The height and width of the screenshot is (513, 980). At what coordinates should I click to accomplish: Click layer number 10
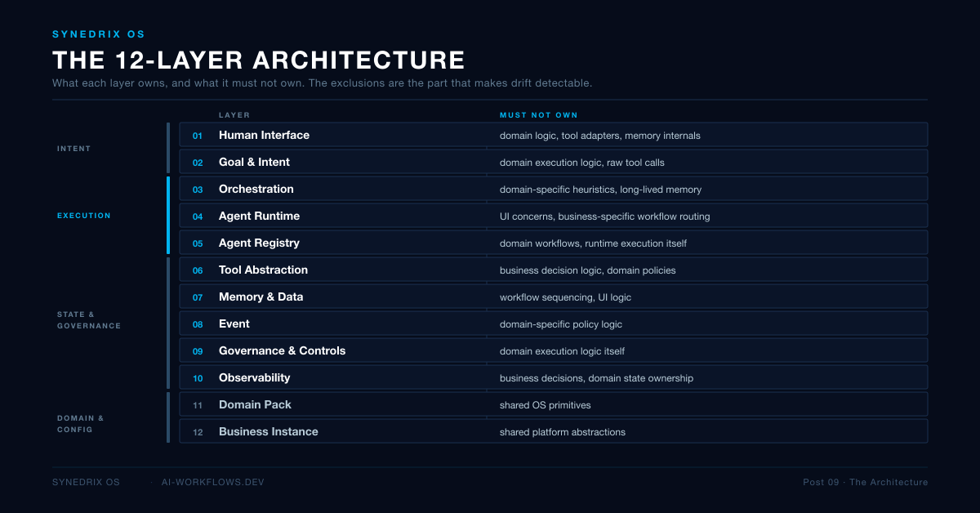click(198, 378)
